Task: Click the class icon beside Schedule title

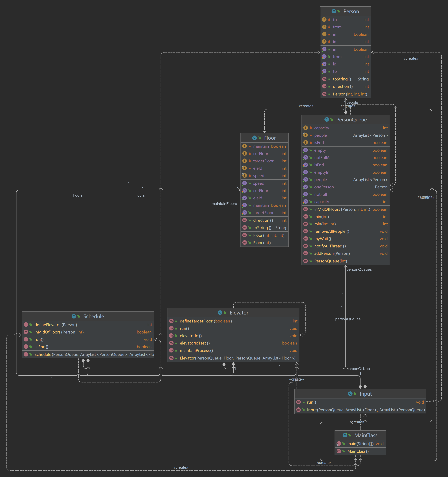Action: 74,316
